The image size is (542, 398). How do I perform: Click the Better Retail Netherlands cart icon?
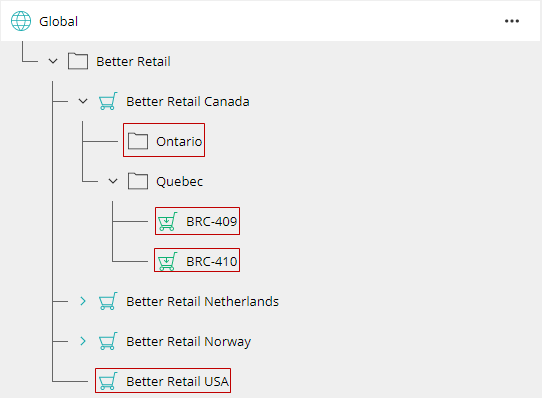point(108,301)
